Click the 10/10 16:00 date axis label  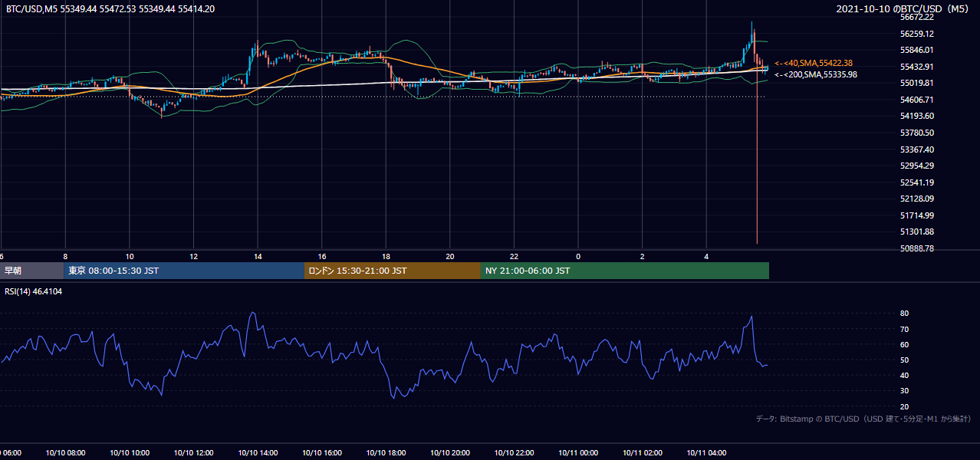click(322, 453)
